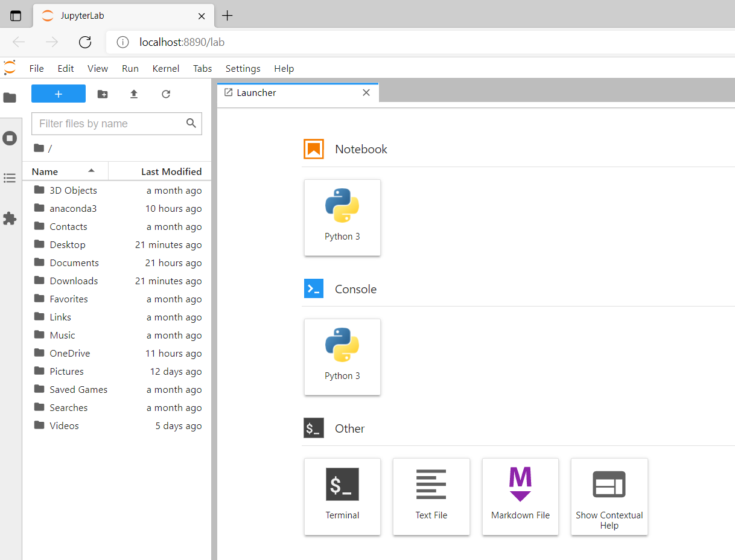Image resolution: width=735 pixels, height=560 pixels.
Task: Select the Videos folder
Action: 116,425
